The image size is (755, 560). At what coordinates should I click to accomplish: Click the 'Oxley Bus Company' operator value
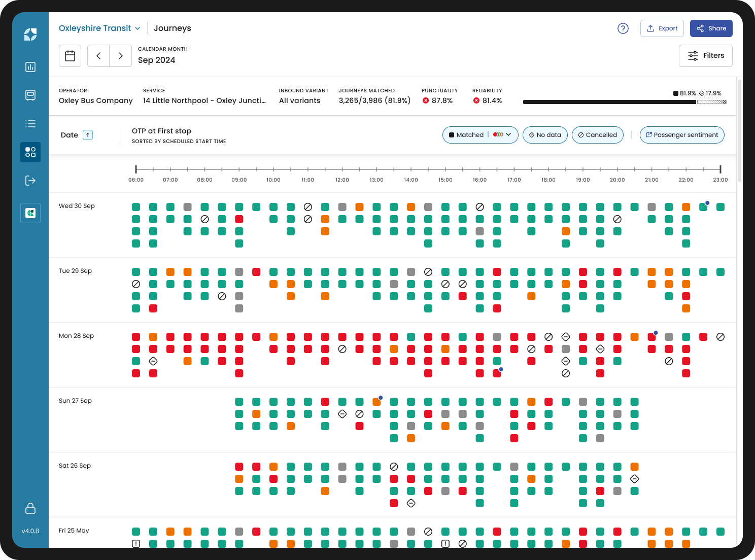[x=96, y=100]
